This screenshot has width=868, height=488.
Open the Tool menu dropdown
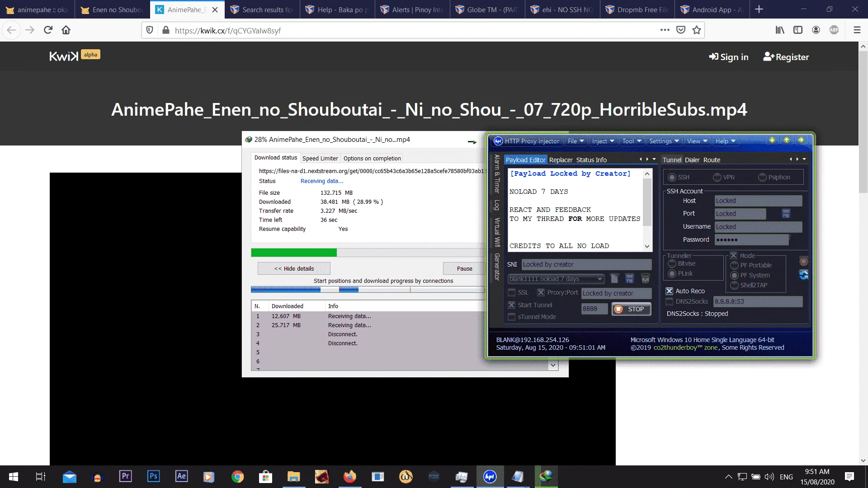click(632, 141)
